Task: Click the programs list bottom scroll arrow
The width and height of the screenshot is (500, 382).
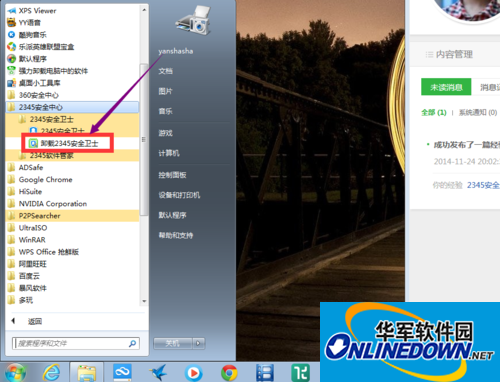Action: [144, 301]
